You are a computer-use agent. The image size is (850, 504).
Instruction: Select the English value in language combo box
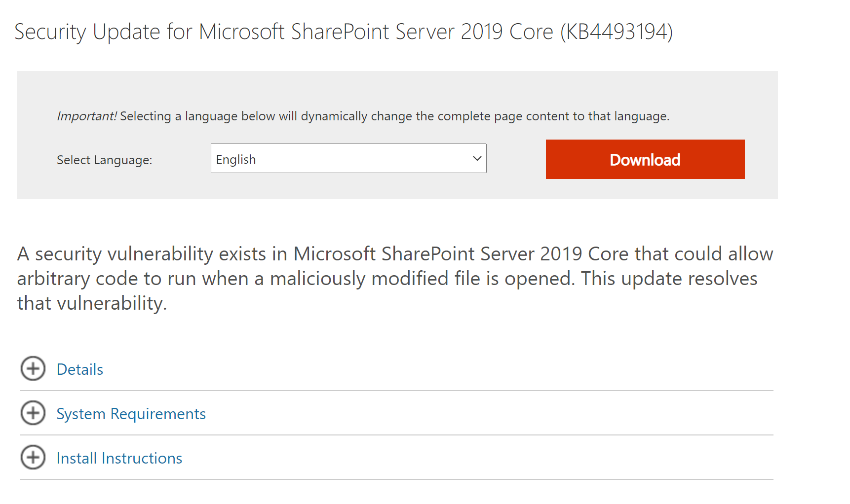click(x=236, y=159)
